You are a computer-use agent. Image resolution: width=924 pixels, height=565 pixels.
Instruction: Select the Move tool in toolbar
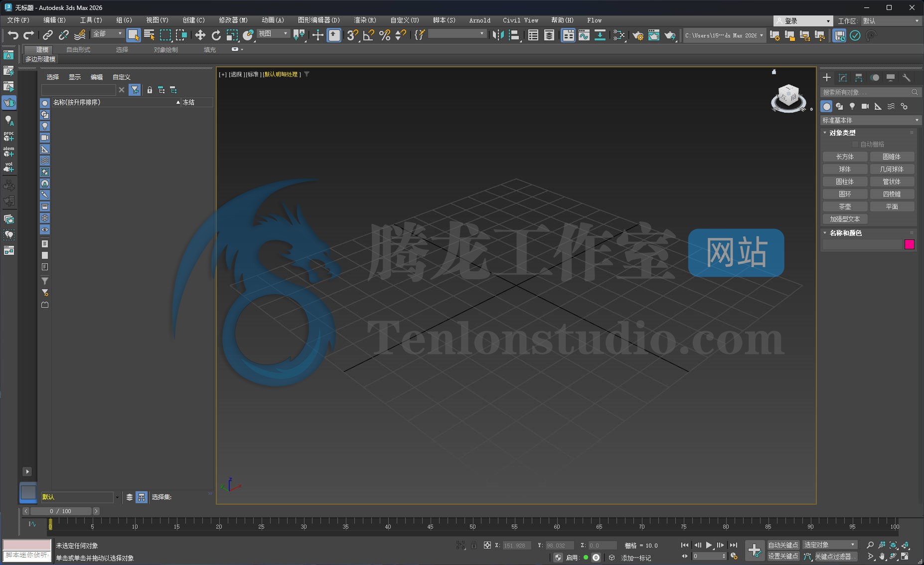pyautogui.click(x=200, y=35)
